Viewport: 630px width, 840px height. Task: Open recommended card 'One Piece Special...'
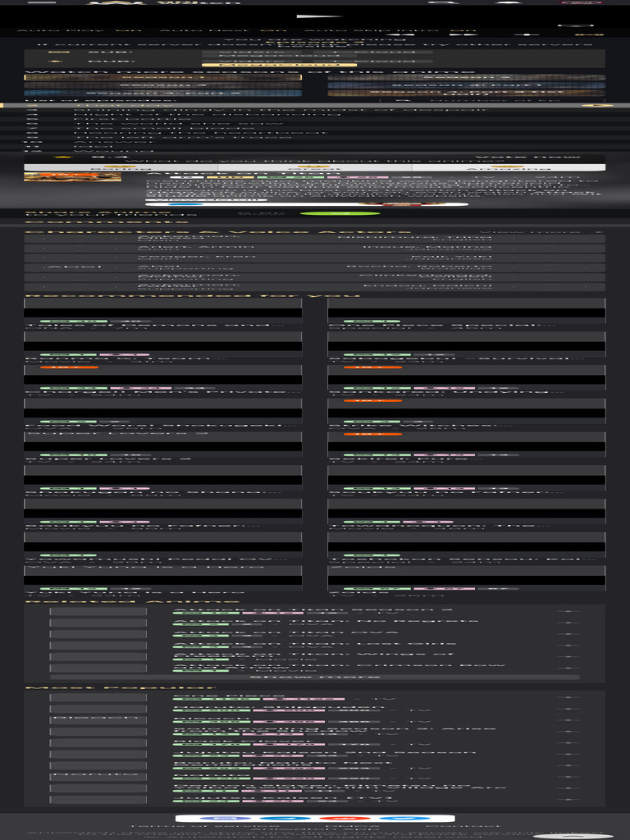click(467, 313)
